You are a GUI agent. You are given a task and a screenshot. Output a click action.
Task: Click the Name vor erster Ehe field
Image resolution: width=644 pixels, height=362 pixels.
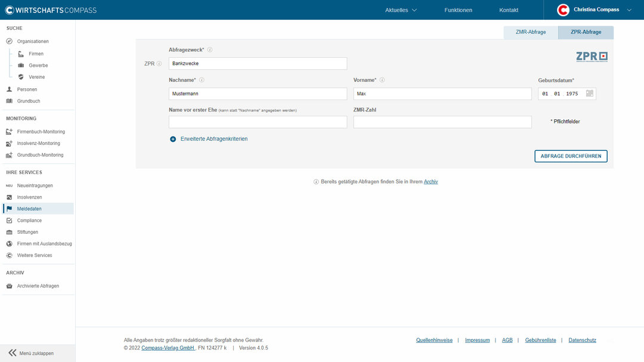click(258, 122)
